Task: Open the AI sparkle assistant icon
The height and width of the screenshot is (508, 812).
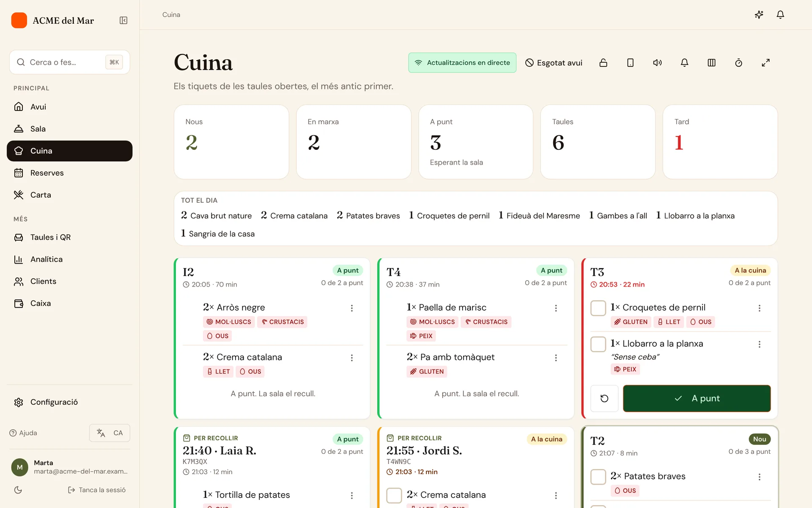Action: [x=759, y=14]
